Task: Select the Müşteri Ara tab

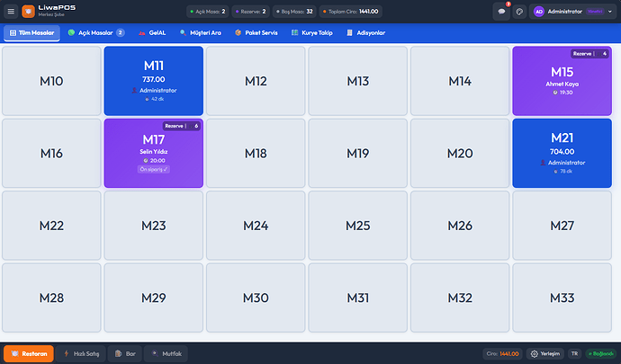Action: (x=200, y=32)
